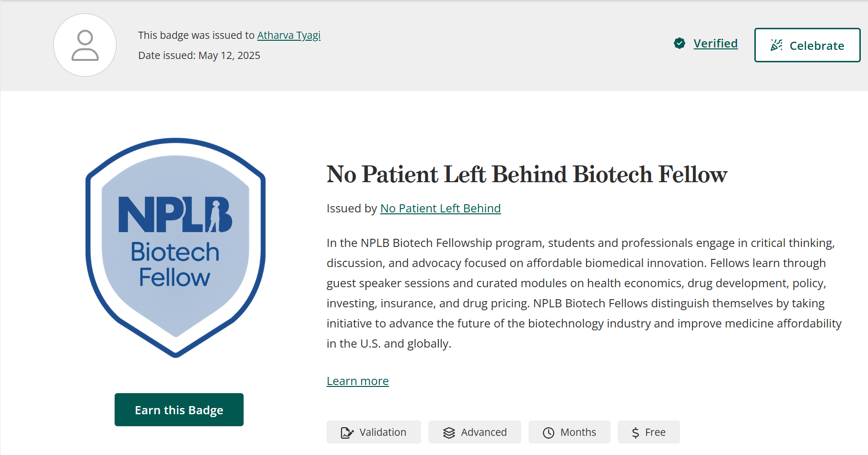Click the No Patient Left Behind Biotech Fellow heading

point(527,174)
